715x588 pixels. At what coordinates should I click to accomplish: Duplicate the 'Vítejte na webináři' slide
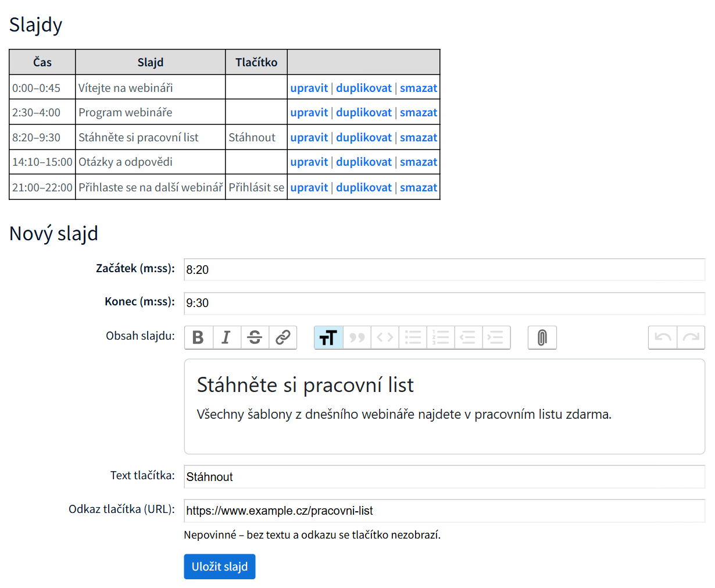click(364, 88)
